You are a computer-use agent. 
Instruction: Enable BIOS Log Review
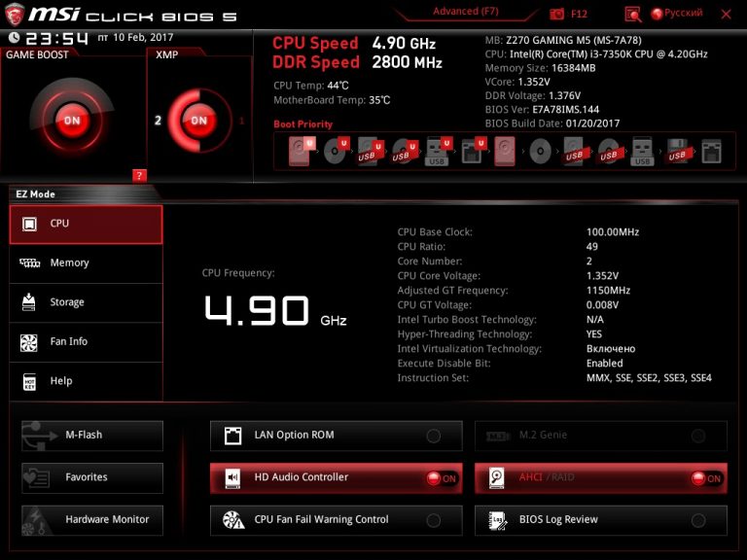(601, 520)
